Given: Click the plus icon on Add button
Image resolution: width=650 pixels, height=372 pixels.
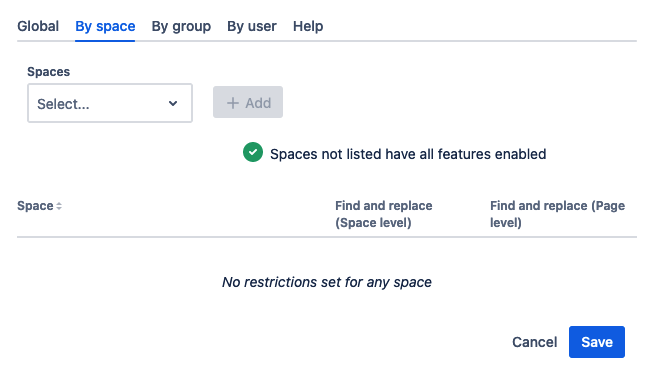Looking at the screenshot, I should [x=233, y=103].
